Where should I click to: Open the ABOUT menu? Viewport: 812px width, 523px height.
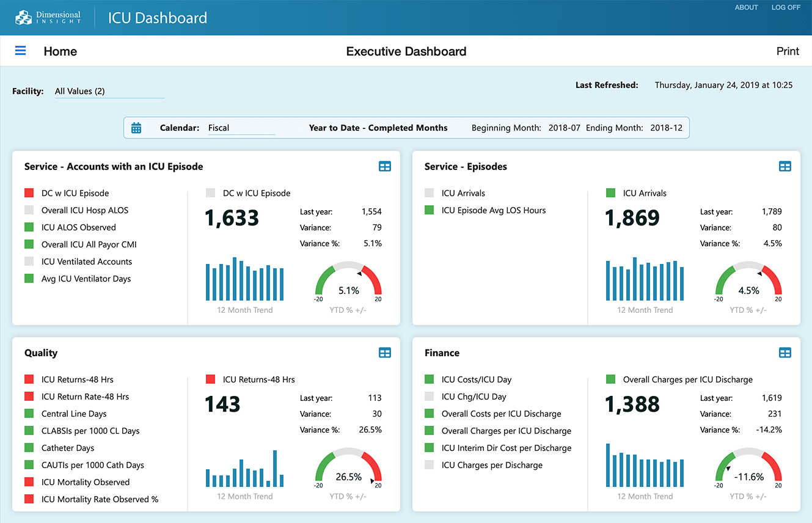(746, 7)
